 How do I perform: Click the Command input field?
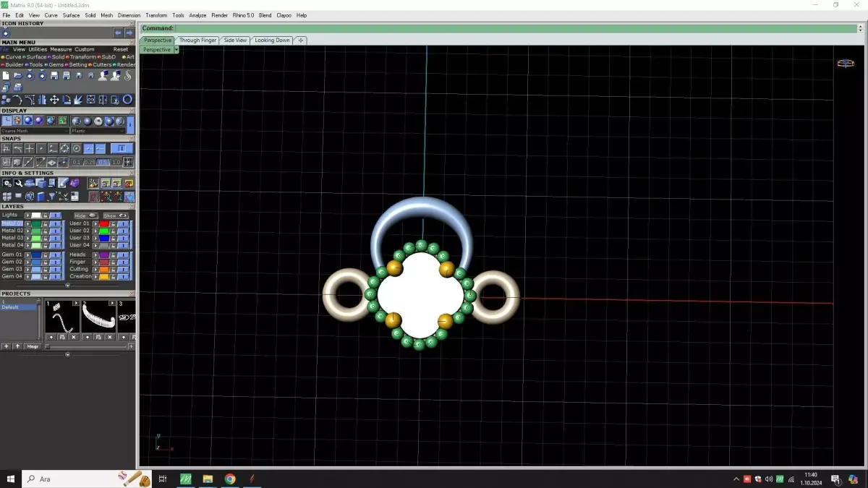click(515, 28)
